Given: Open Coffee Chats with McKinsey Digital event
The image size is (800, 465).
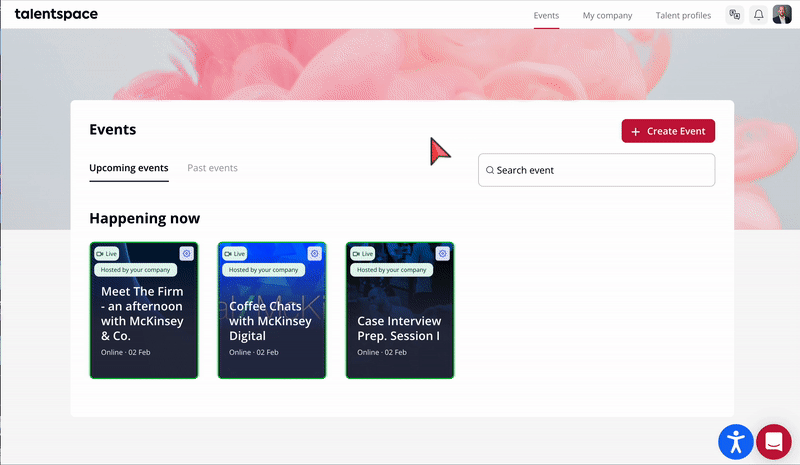Looking at the screenshot, I should tap(272, 310).
